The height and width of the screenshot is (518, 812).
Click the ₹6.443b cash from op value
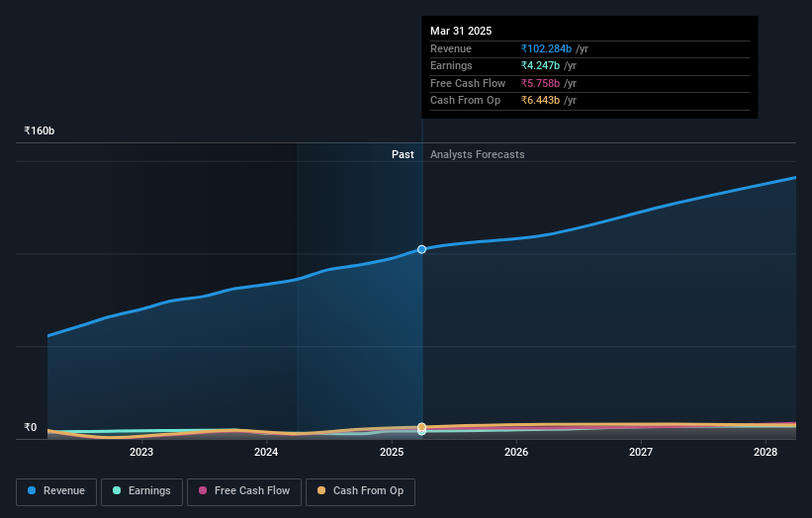click(540, 101)
